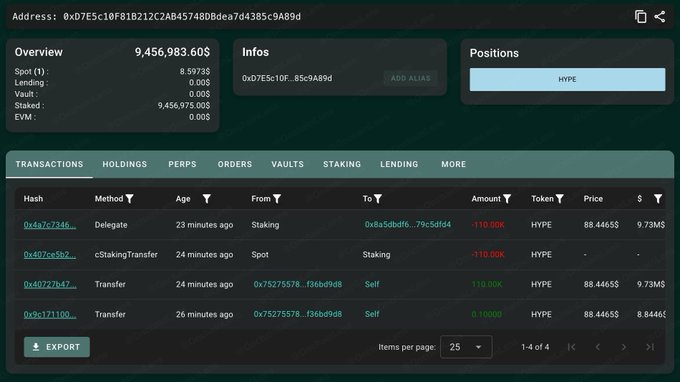Click Self in the 24 minutes row
The image size is (680, 382).
[372, 284]
